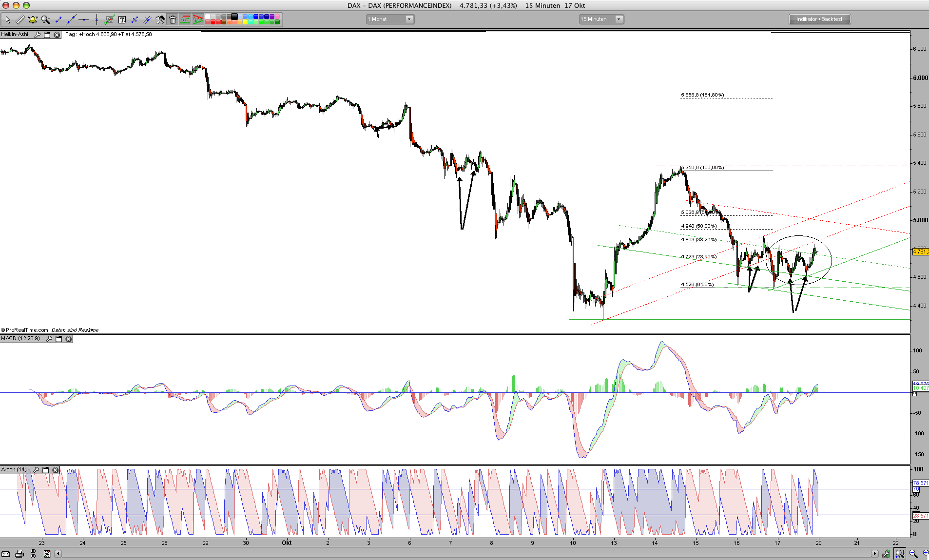Click the bottom-right chart tool icon

click(886, 554)
